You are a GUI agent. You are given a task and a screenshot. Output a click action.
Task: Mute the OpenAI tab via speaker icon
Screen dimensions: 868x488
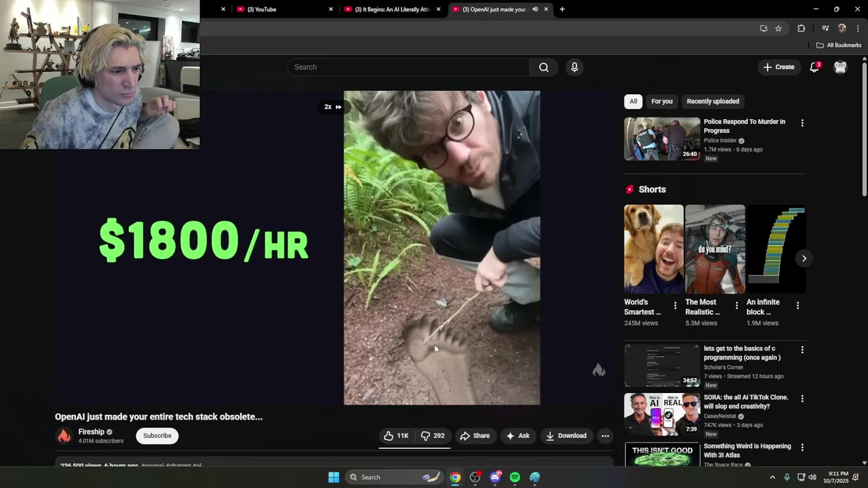tap(535, 9)
